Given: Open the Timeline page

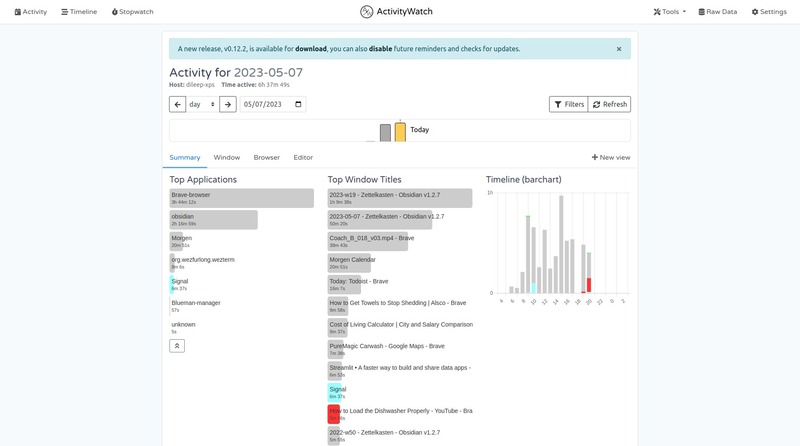Looking at the screenshot, I should (79, 12).
